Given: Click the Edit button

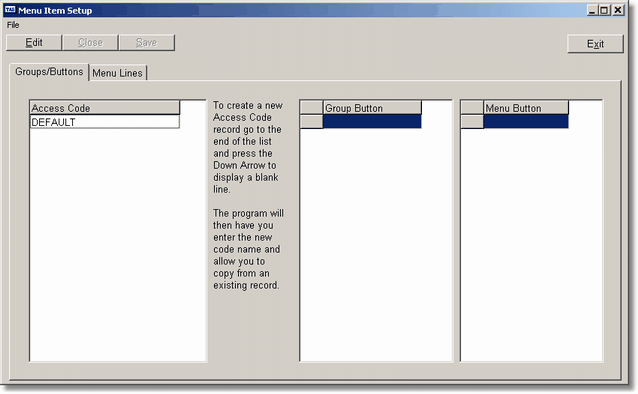Looking at the screenshot, I should pos(34,43).
